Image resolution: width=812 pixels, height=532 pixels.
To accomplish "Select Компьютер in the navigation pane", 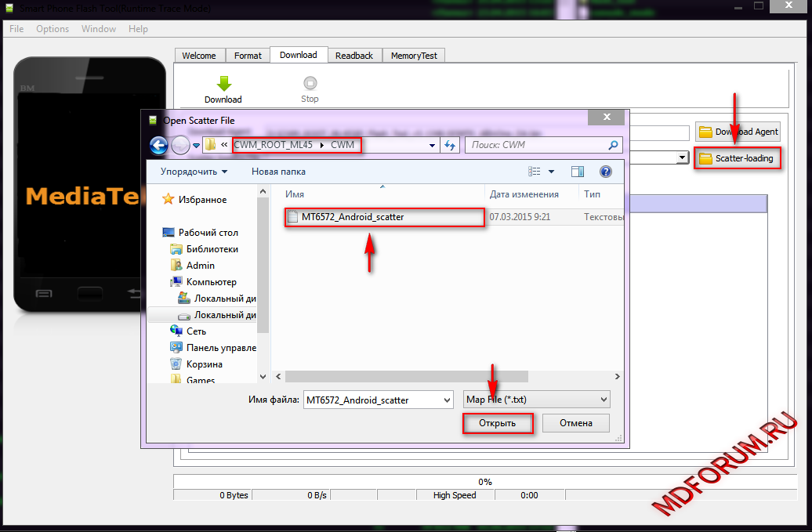I will click(212, 282).
